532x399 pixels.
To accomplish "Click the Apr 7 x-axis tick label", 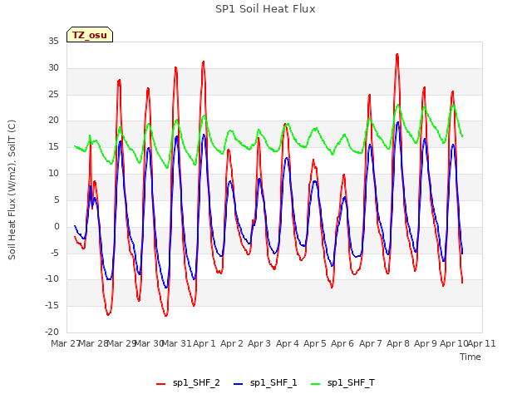I will tap(371, 343).
